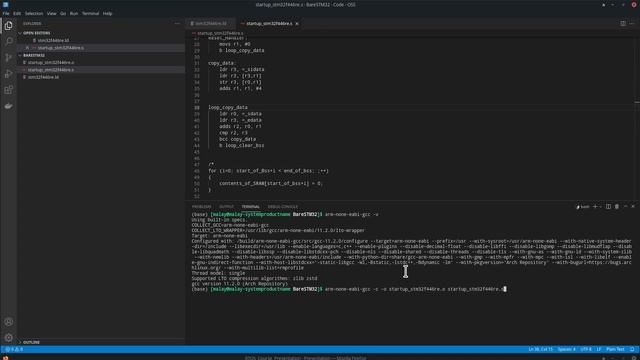
Task: Change indentation via Spaces: 4 status entry
Action: click(x=567, y=349)
